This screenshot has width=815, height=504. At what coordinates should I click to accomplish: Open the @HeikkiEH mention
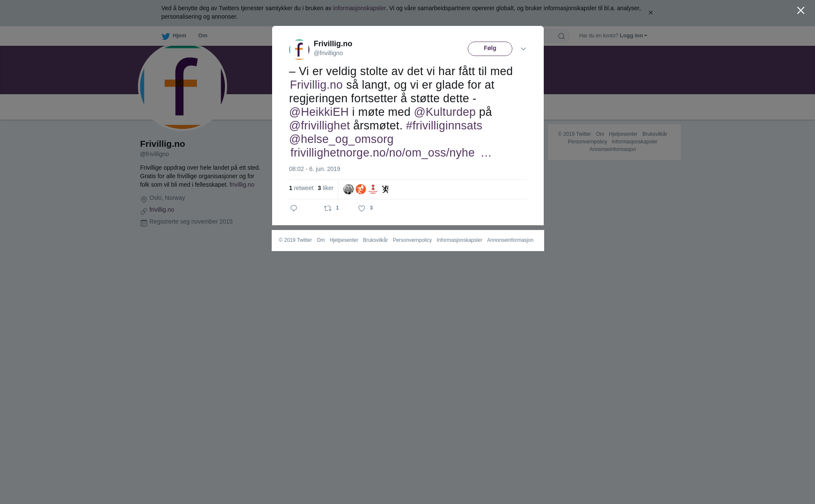tap(319, 112)
